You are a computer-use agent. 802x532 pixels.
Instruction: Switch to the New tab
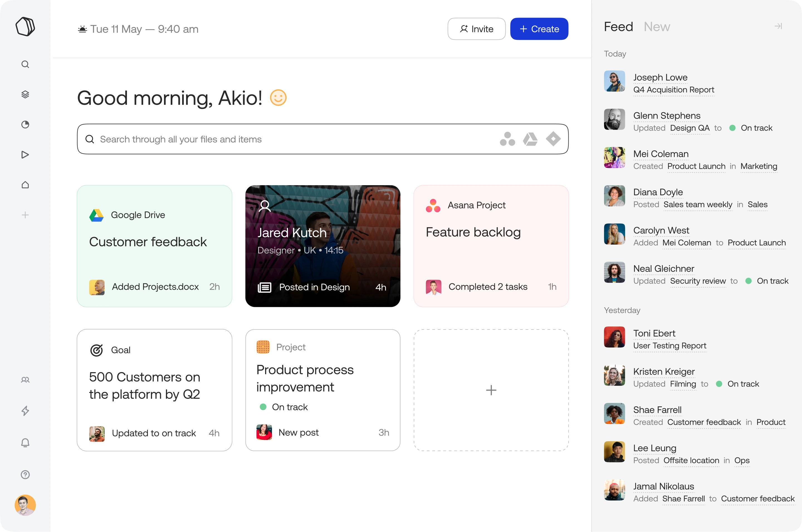coord(657,26)
